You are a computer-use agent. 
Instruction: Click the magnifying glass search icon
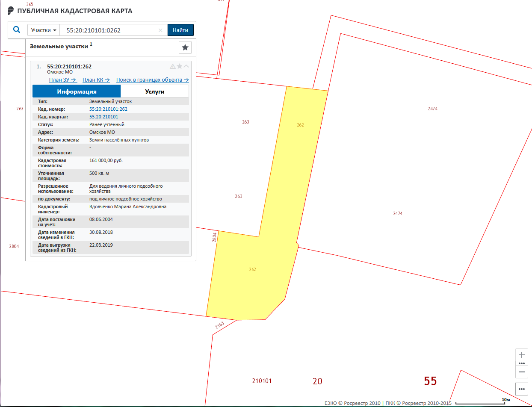[17, 30]
